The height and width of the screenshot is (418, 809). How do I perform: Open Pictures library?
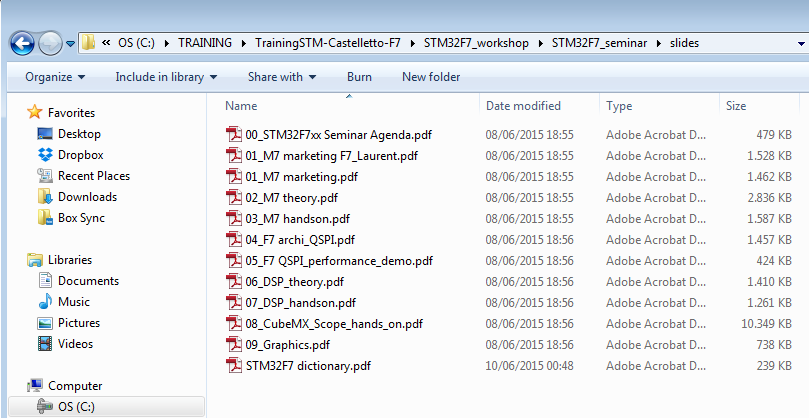pyautogui.click(x=79, y=323)
